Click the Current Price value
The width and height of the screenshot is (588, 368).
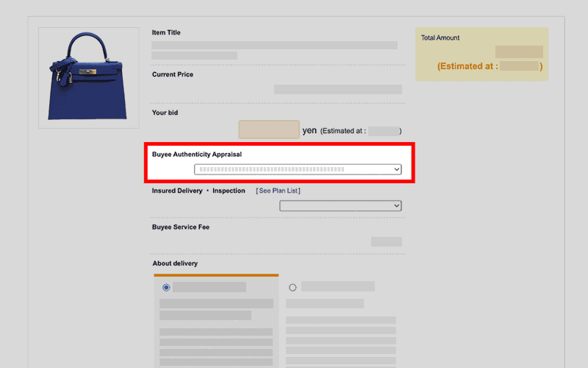click(337, 89)
